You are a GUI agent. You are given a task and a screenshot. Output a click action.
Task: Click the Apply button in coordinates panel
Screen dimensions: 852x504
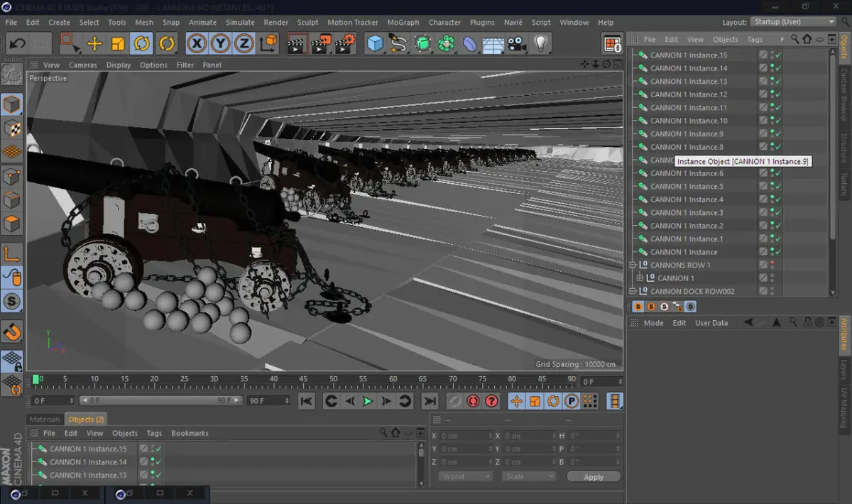coord(594,477)
